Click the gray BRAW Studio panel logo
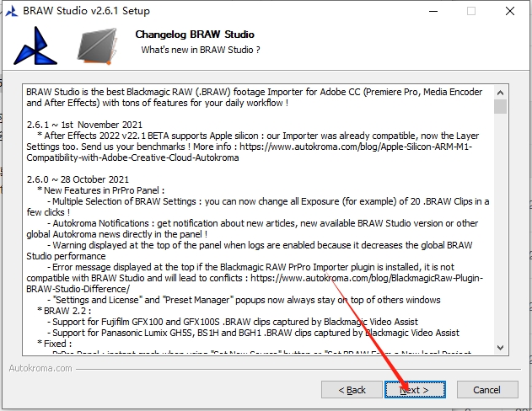This screenshot has height=411, width=532. pos(97,46)
